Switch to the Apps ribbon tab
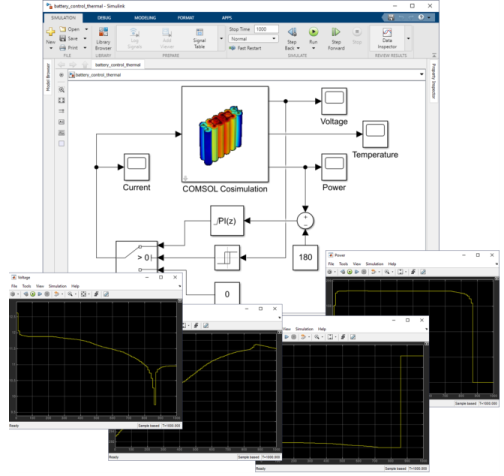This screenshot has width=504, height=476. [227, 18]
